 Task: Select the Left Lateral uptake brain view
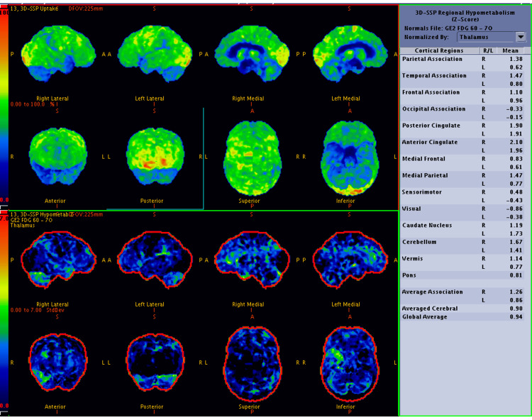(x=155, y=53)
